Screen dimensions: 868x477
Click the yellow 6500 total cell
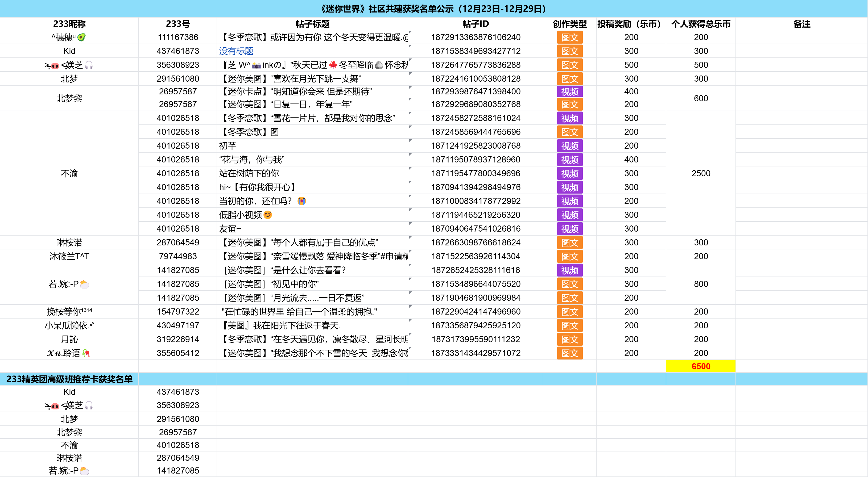coord(701,366)
